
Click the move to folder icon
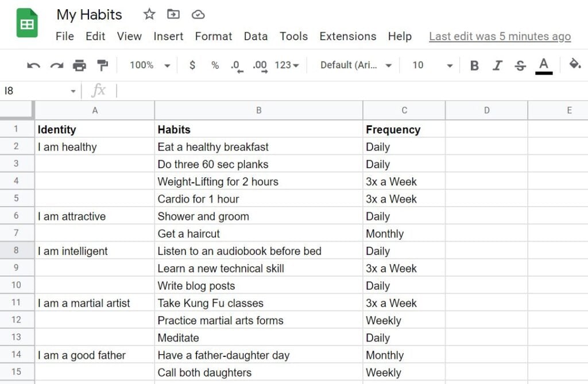coord(173,14)
